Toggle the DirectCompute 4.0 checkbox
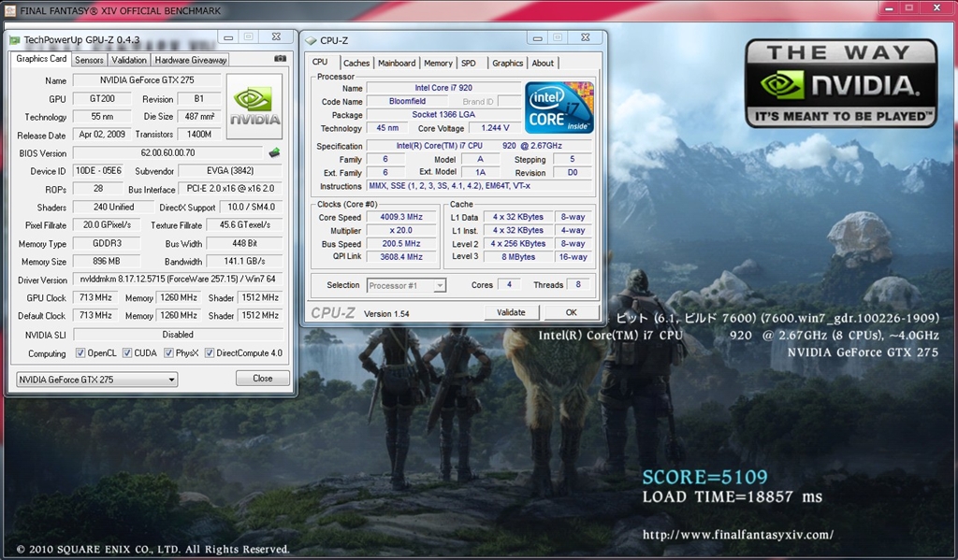This screenshot has height=560, width=958. coord(210,353)
